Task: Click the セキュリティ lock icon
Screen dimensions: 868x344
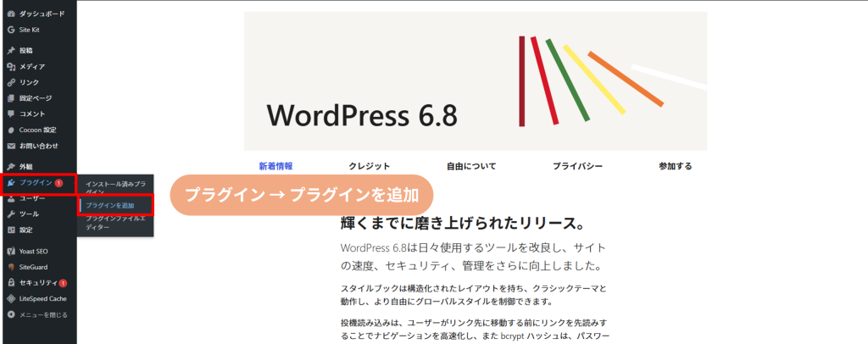Action: [10, 283]
